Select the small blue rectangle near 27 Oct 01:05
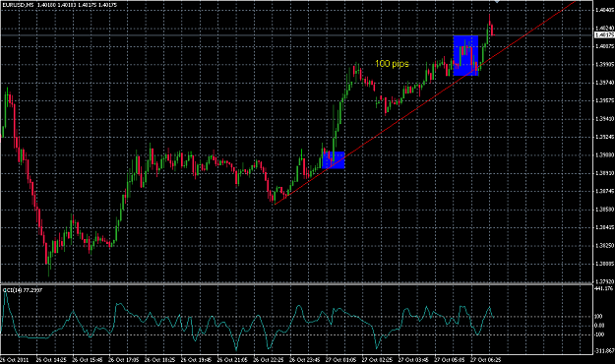This screenshot has height=364, width=615. pyautogui.click(x=334, y=160)
